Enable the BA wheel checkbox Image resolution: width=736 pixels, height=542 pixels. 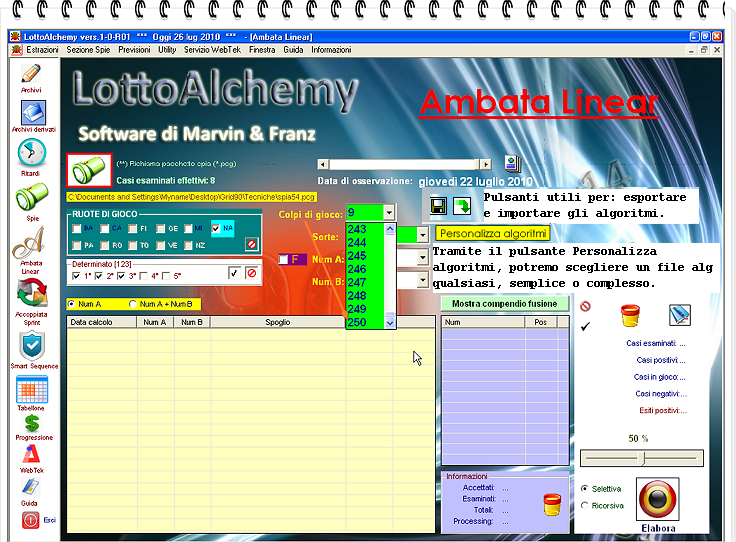pos(77,229)
